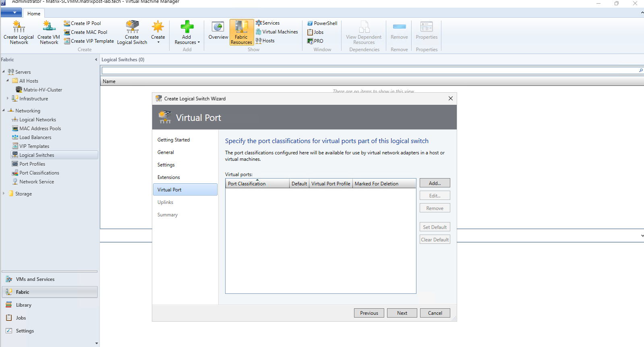
Task: Show Virtual Machines in the ribbon
Action: click(x=277, y=32)
